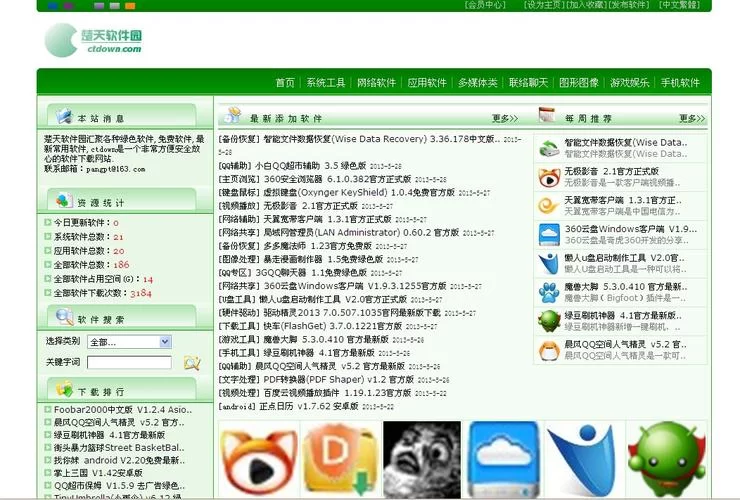The width and height of the screenshot is (740, 500).
Task: Click the 下载排行 panel header icon
Action: click(64, 390)
